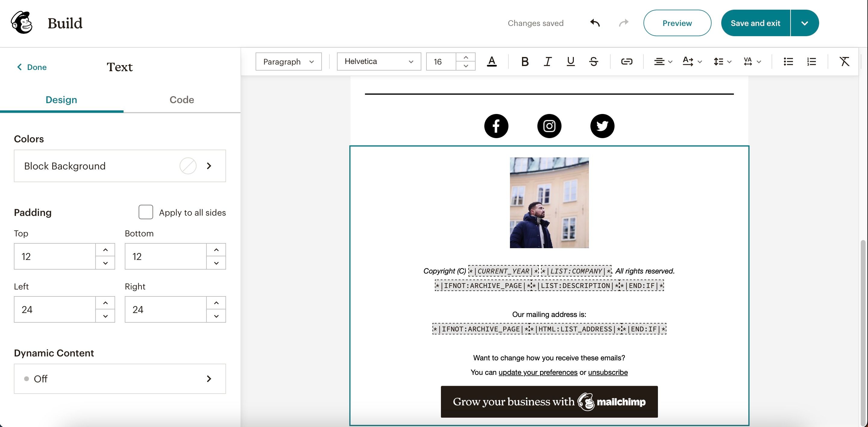Enable Apply to all sides padding
868x427 pixels.
point(145,212)
